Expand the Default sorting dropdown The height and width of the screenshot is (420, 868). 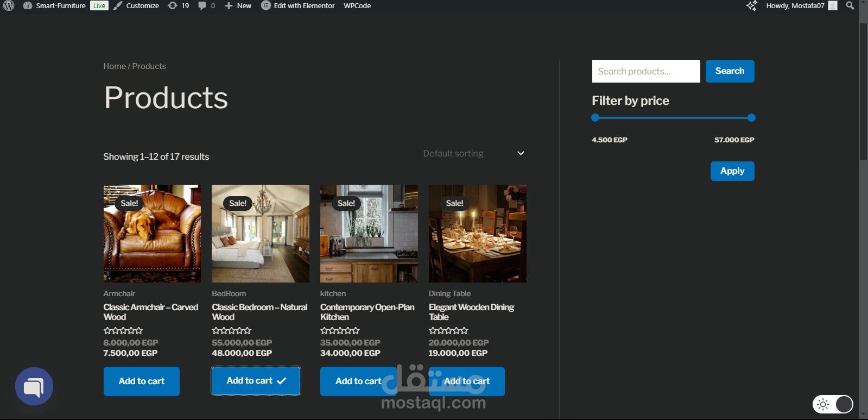pyautogui.click(x=474, y=154)
